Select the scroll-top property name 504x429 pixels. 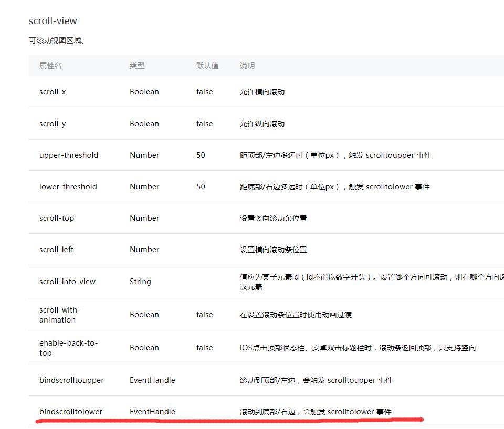[x=57, y=218]
